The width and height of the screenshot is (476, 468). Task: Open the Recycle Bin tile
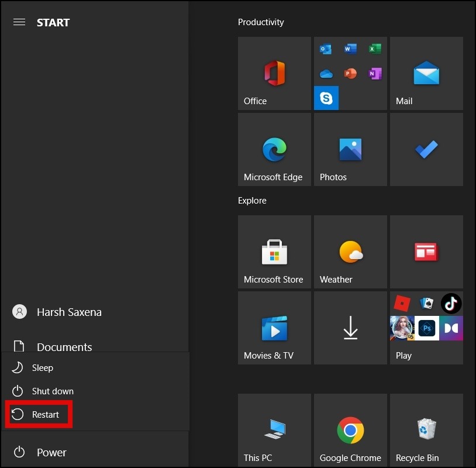point(426,431)
